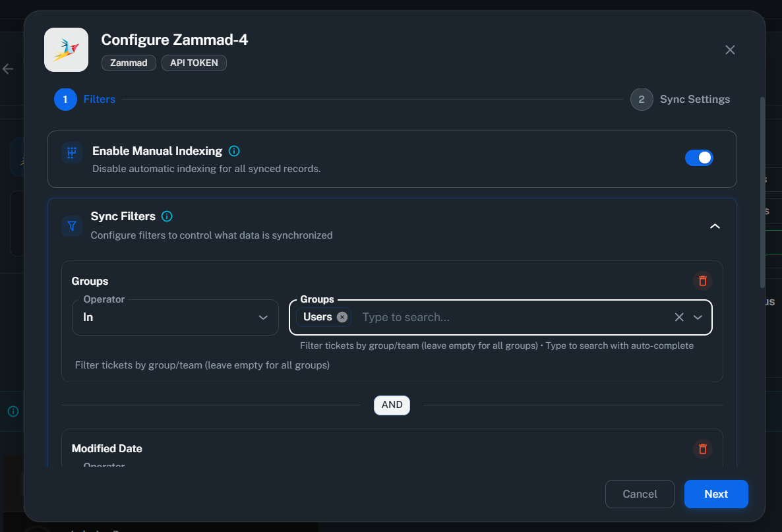
Task: Click the Next button
Action: point(716,494)
